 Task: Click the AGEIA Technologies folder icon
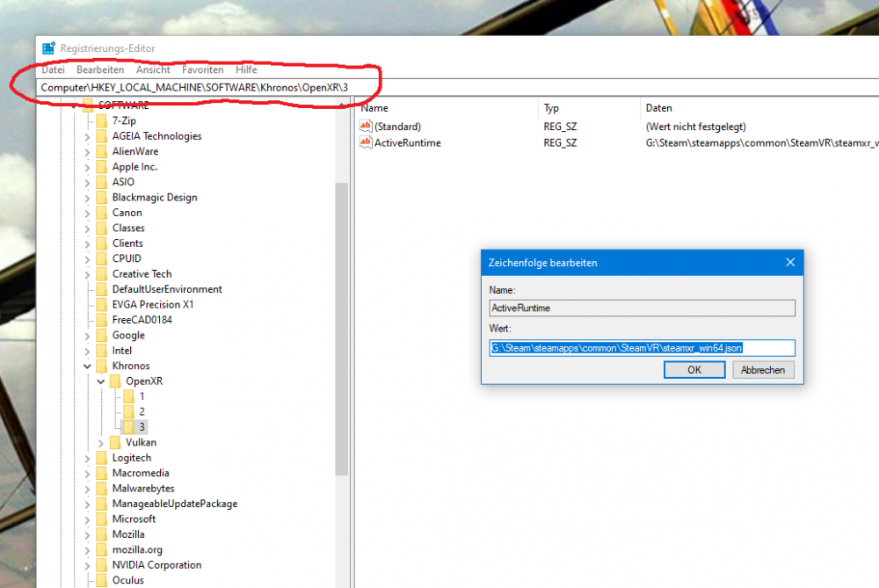click(x=101, y=136)
